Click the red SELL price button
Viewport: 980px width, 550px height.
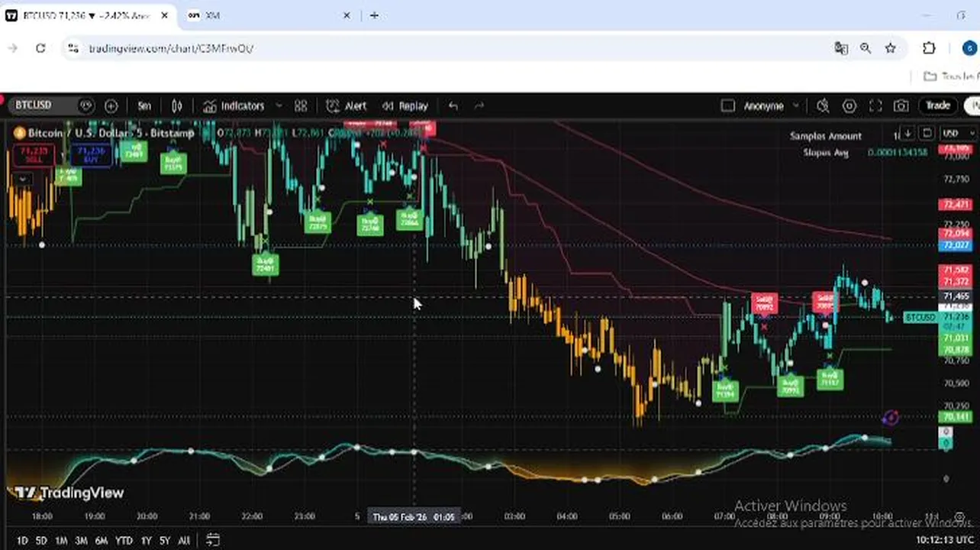(34, 156)
